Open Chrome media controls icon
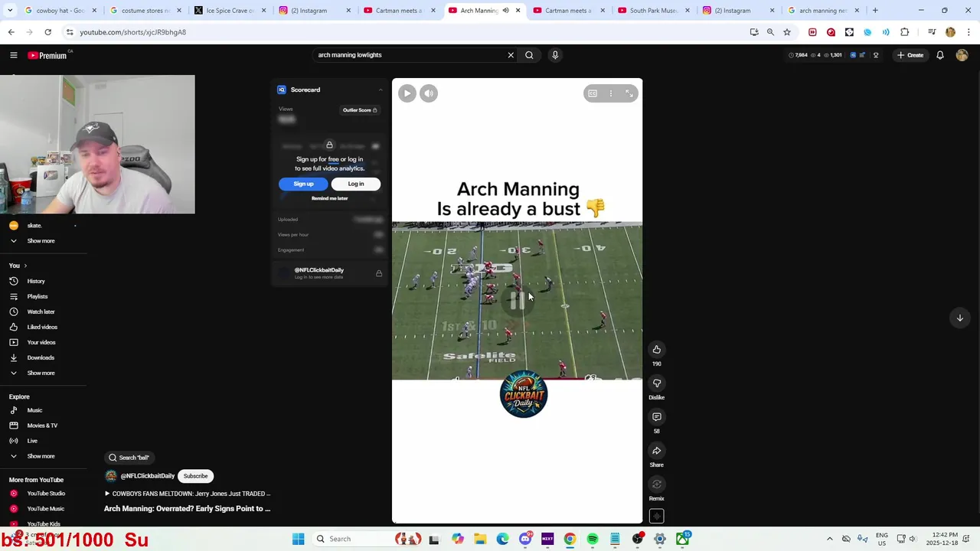Image resolution: width=980 pixels, height=551 pixels. coord(932,32)
